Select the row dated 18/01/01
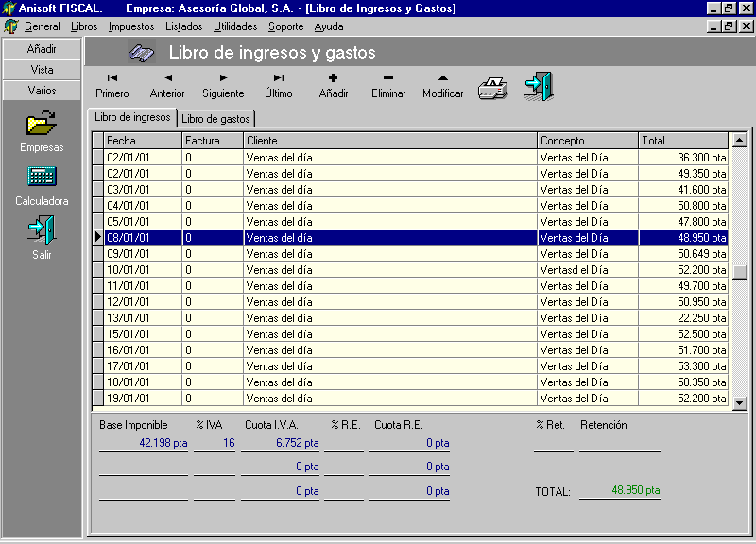756x544 pixels. 410,382
